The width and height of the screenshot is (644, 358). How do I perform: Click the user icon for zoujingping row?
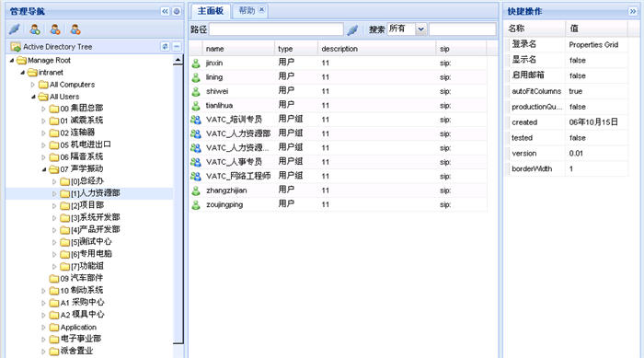(x=196, y=204)
